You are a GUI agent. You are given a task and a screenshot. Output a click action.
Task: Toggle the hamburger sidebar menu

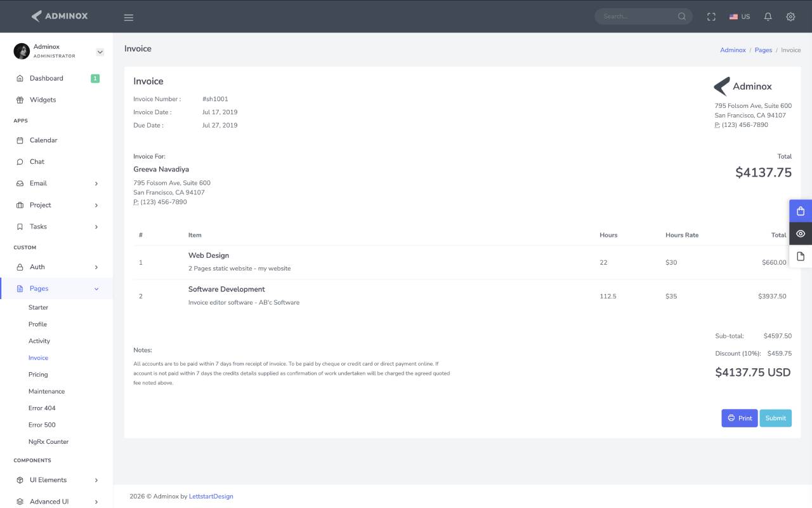click(129, 17)
